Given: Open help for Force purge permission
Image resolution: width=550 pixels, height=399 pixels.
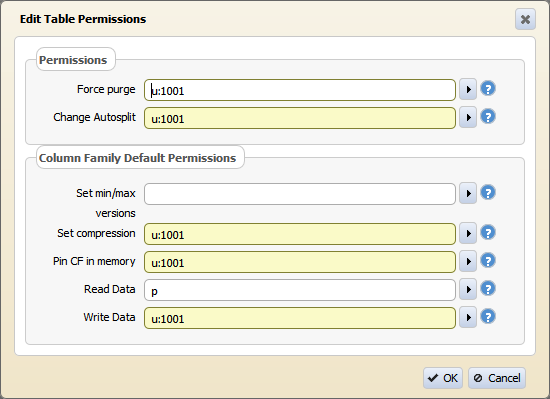Looking at the screenshot, I should click(488, 88).
